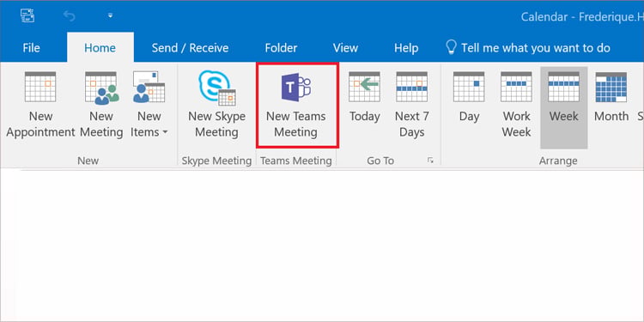Select the Week view
This screenshot has width=644, height=322.
pos(563,107)
